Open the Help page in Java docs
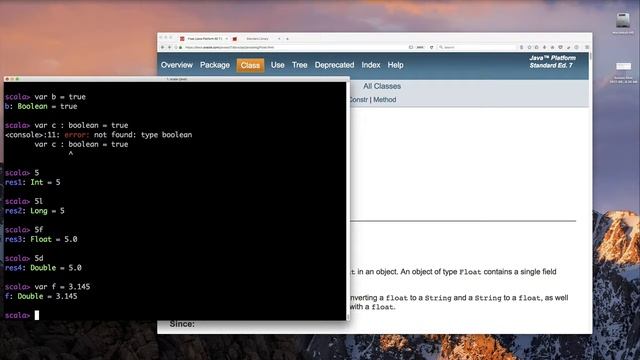 [396, 65]
